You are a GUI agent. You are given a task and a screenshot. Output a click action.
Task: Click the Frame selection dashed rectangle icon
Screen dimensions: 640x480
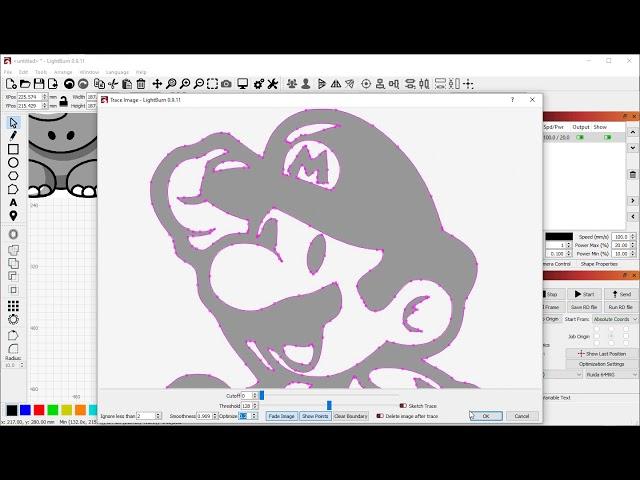click(x=213, y=84)
